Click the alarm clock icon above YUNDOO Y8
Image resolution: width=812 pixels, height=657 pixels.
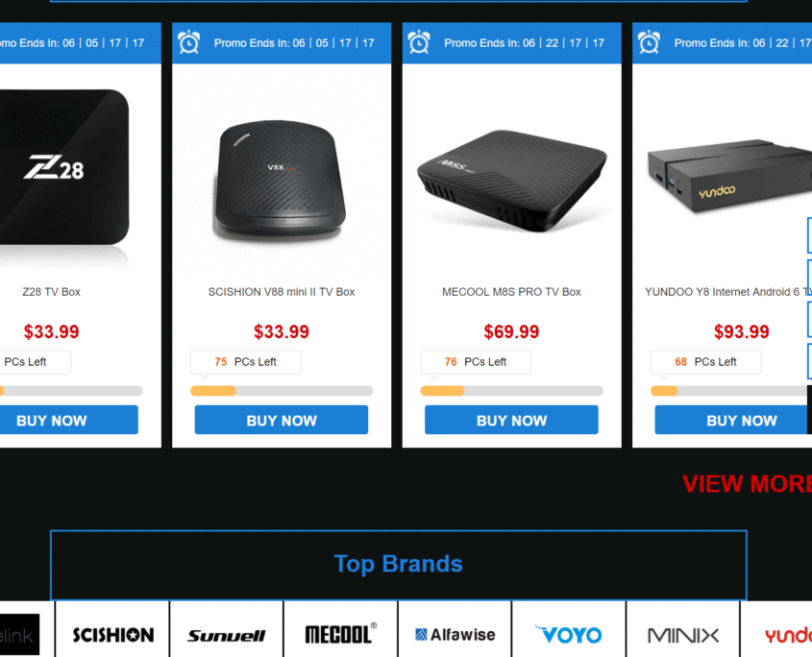pos(649,42)
